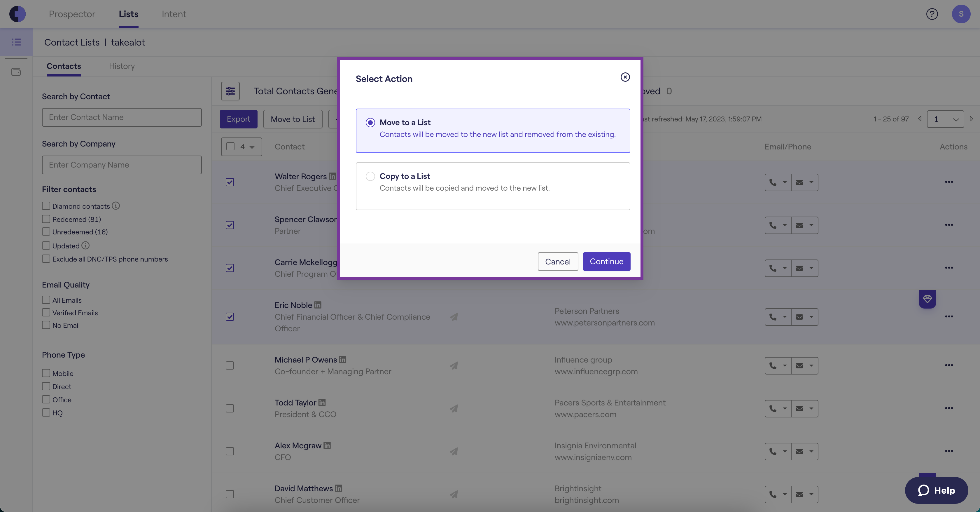
Task: Tick the Mobile phone type checkbox
Action: [46, 373]
